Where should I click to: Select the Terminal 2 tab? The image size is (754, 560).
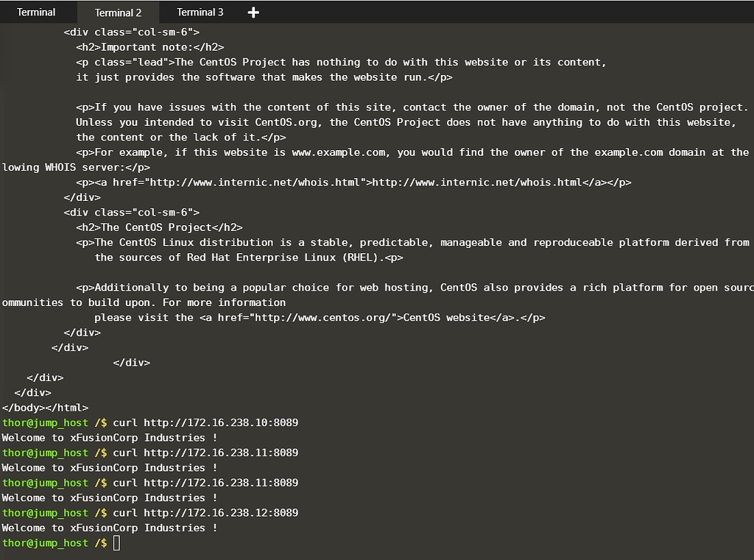[118, 13]
